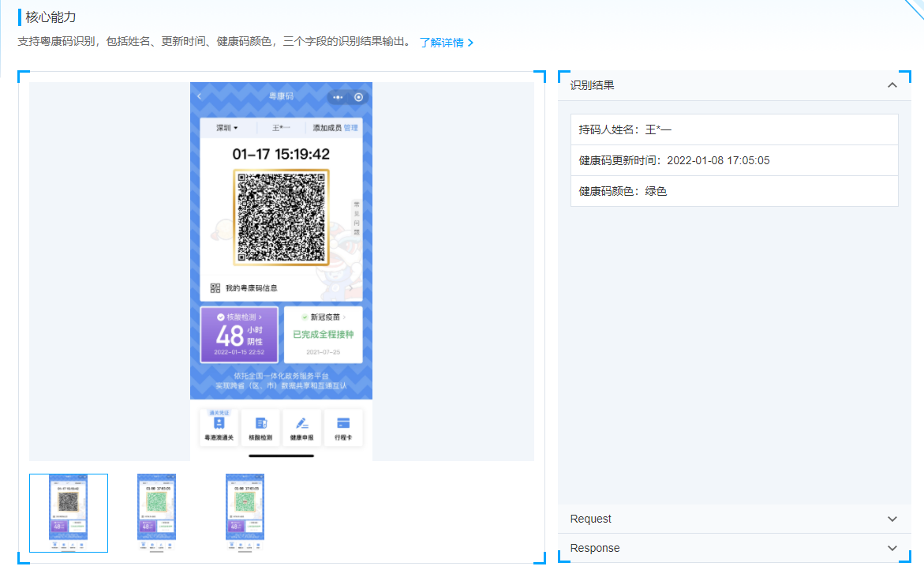
Task: Click the 健康码颜色 result row
Action: [735, 191]
